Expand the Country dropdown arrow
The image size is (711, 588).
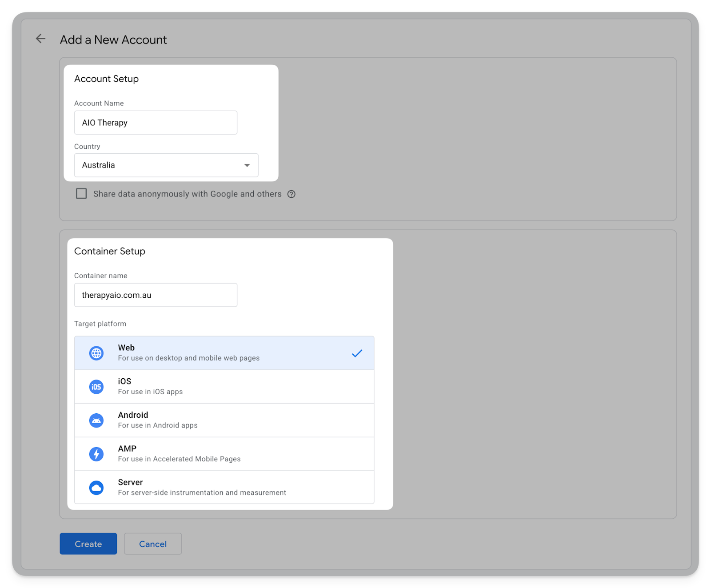point(247,165)
